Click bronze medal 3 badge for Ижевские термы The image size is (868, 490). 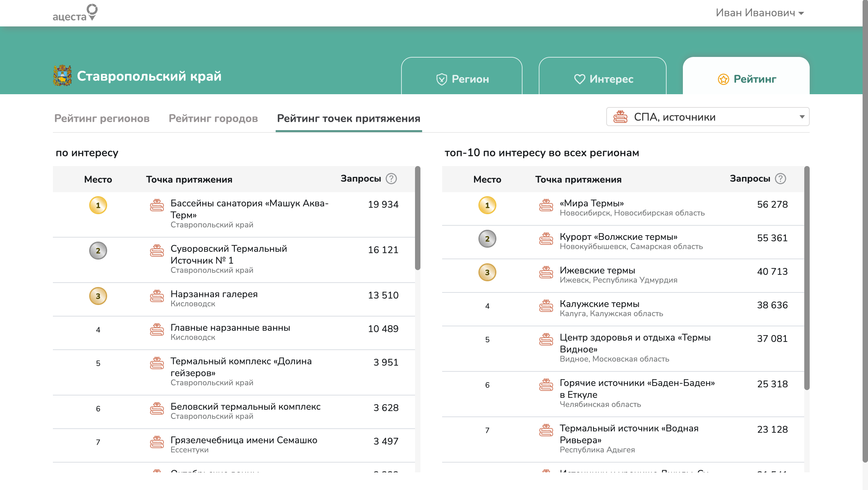487,272
